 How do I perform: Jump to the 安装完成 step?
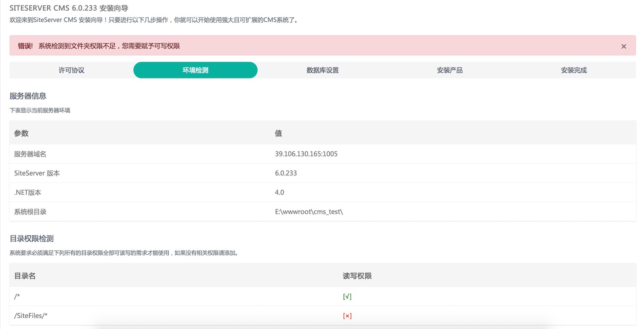point(574,70)
